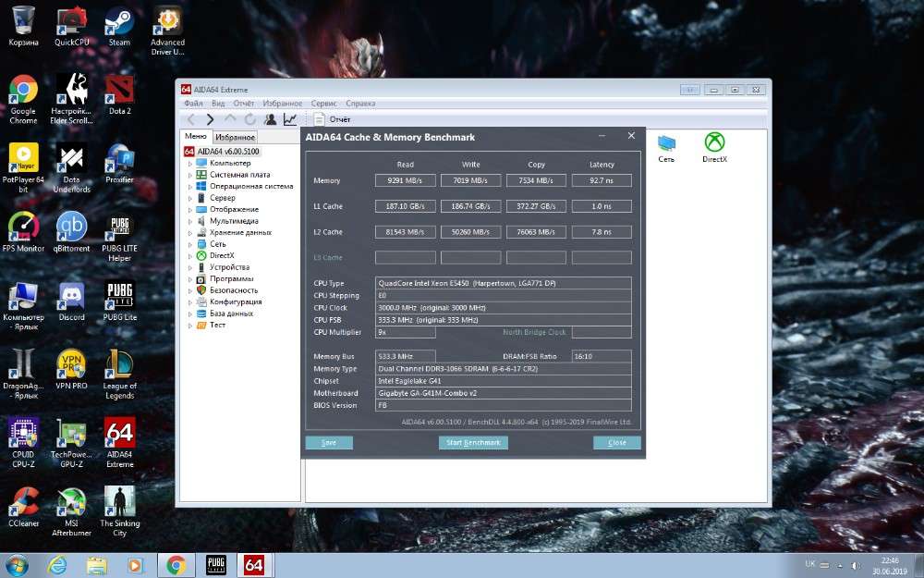Click the Memory Read result field

coord(405,180)
